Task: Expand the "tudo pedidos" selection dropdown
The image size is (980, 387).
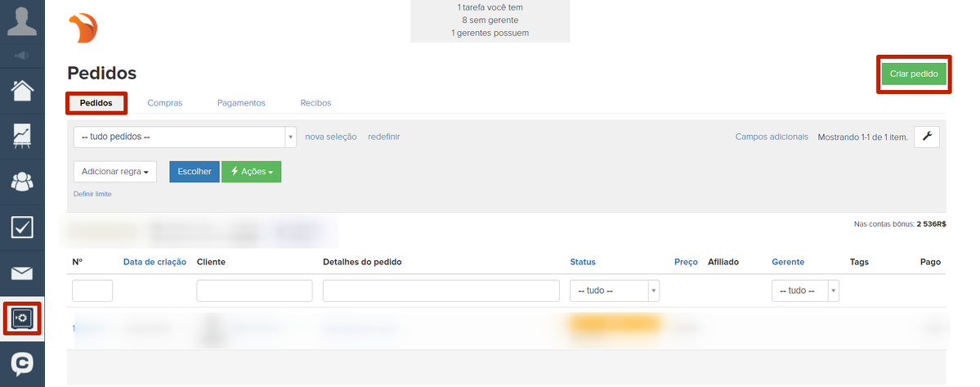Action: click(185, 137)
